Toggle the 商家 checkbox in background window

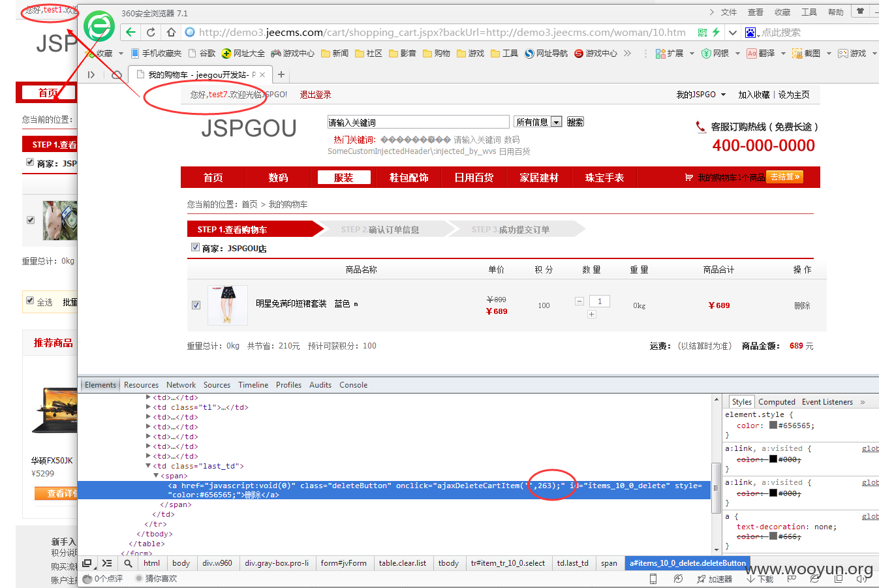coord(30,162)
